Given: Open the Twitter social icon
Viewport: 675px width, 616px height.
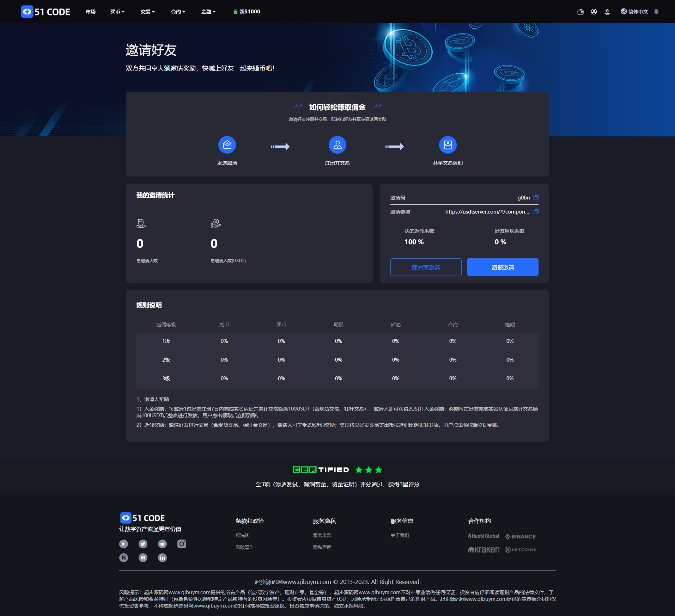Looking at the screenshot, I should (x=143, y=544).
